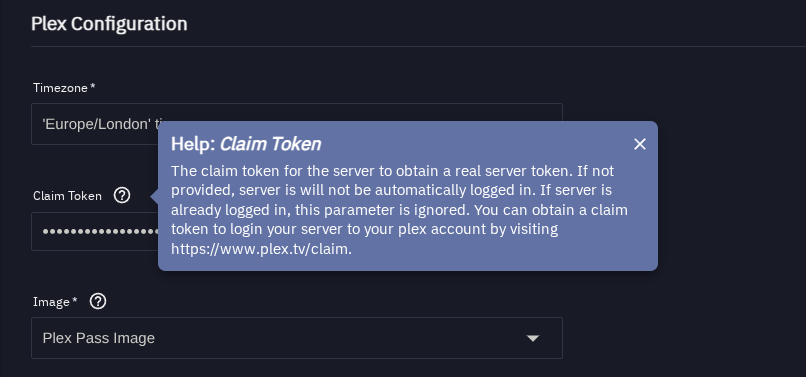Select the 'Plex Pass Image' value text

(99, 338)
